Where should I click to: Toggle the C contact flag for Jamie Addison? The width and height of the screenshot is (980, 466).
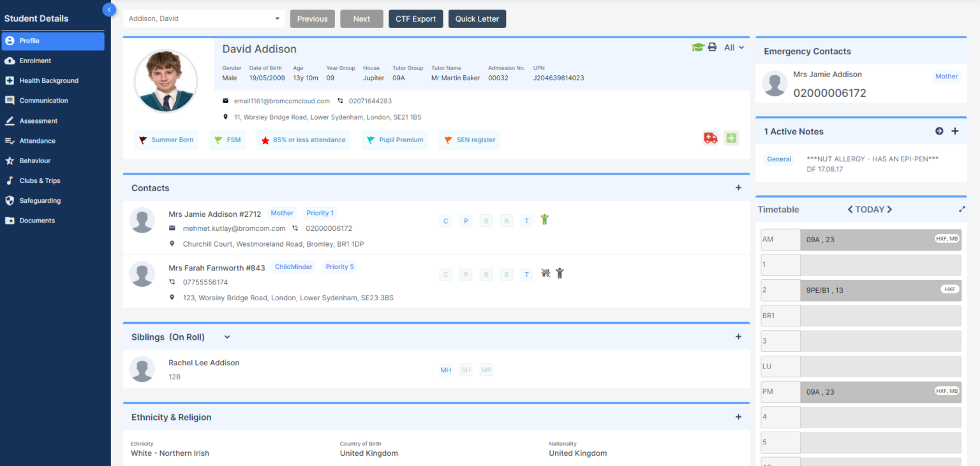[445, 221]
